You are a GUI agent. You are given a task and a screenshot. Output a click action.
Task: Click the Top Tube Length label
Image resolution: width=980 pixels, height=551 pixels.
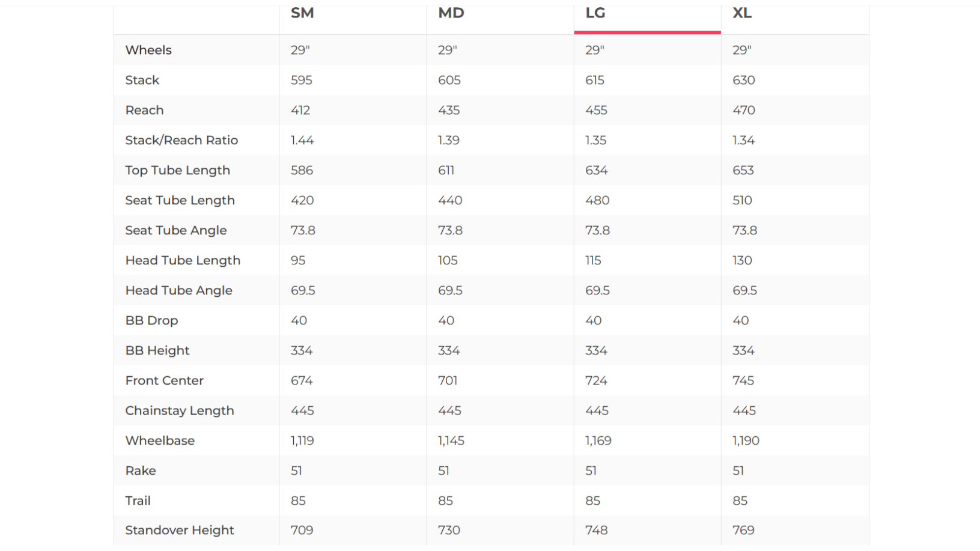tap(177, 170)
